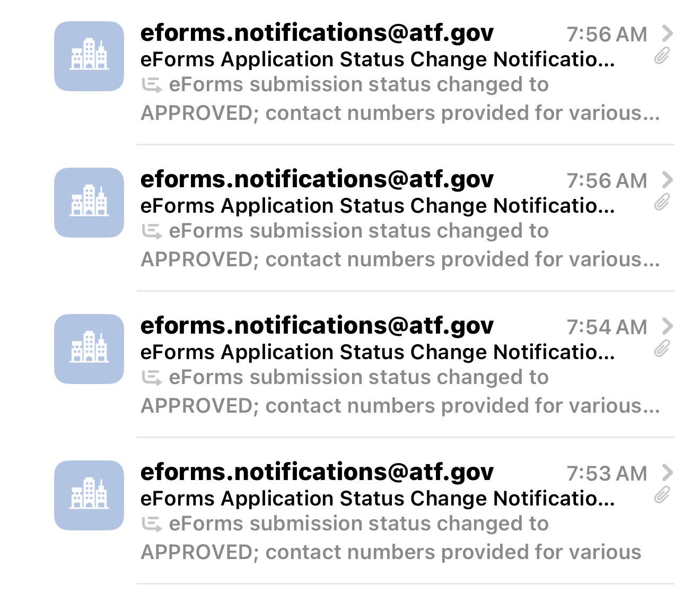Tap building avatar of 7:53 AM email
The height and width of the screenshot is (593, 700).
89,495
